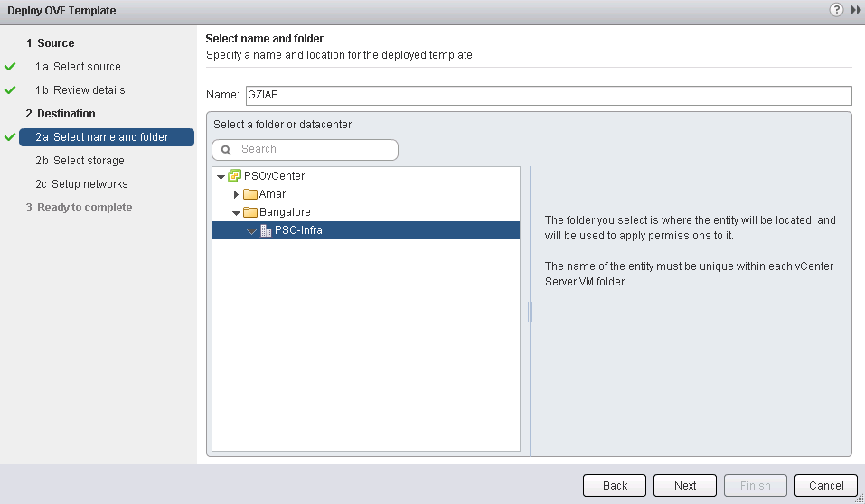This screenshot has width=865, height=504.
Task: Click the PSOvCenter vCenter server icon
Action: [235, 176]
